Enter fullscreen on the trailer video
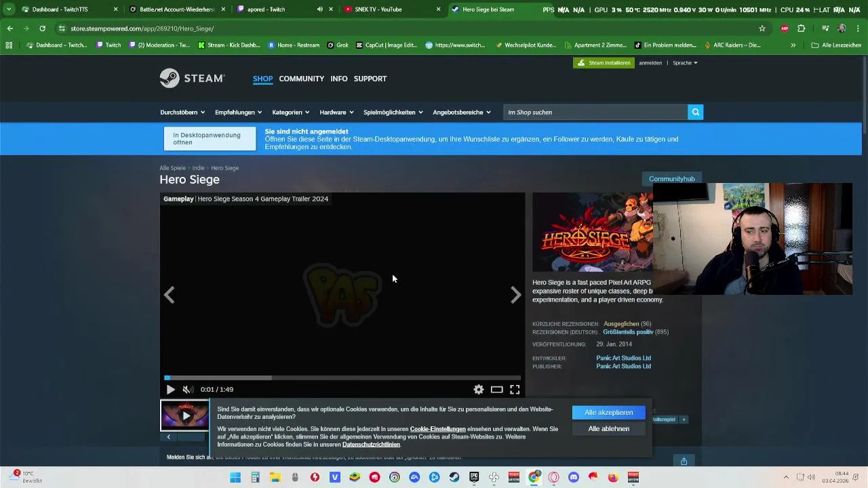This screenshot has width=868, height=488. (x=515, y=390)
